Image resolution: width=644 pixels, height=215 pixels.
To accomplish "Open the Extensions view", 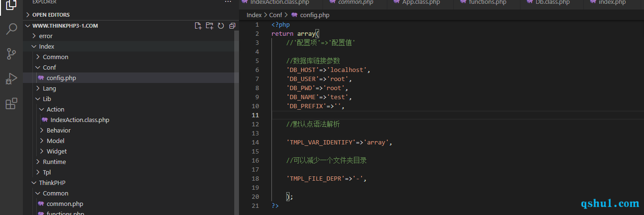I will click(11, 103).
